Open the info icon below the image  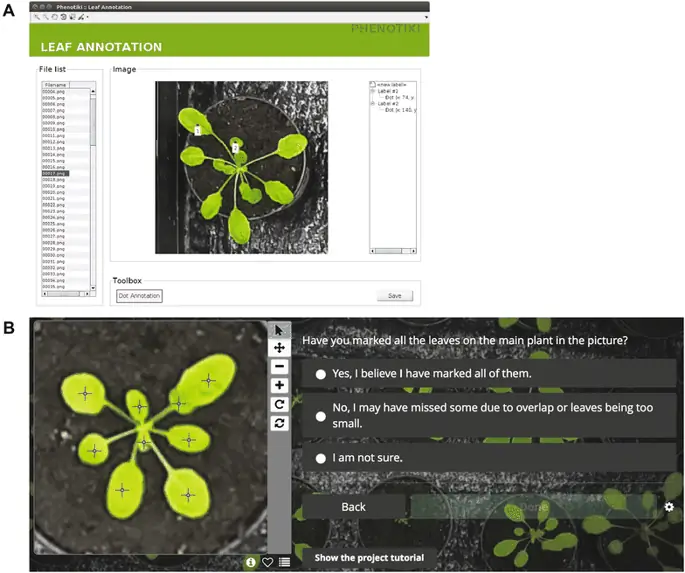coord(251,562)
